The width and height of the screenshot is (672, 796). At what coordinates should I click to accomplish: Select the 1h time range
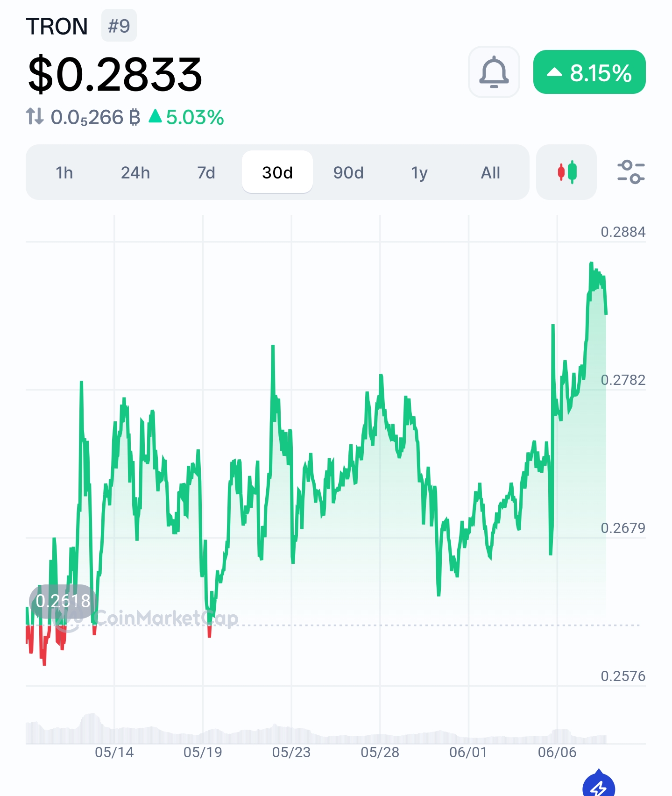tap(64, 172)
